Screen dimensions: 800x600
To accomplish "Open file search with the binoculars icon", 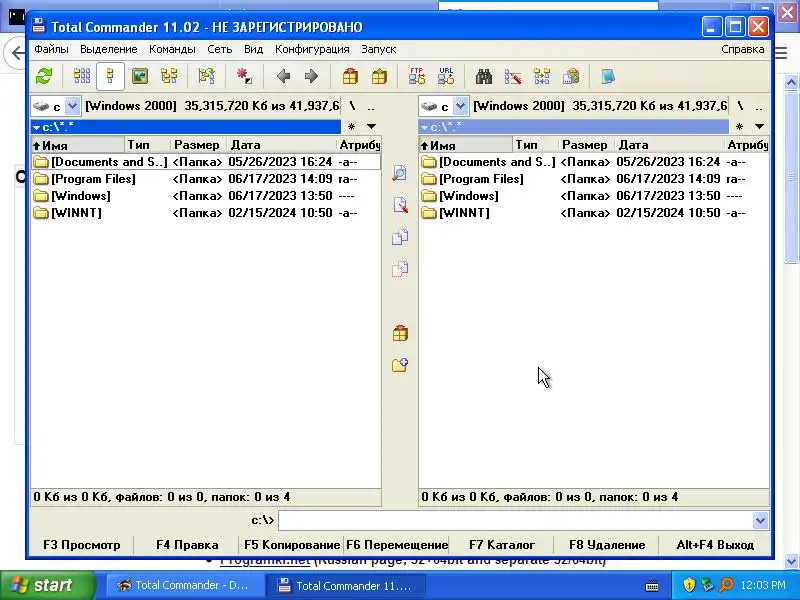I will [x=484, y=77].
